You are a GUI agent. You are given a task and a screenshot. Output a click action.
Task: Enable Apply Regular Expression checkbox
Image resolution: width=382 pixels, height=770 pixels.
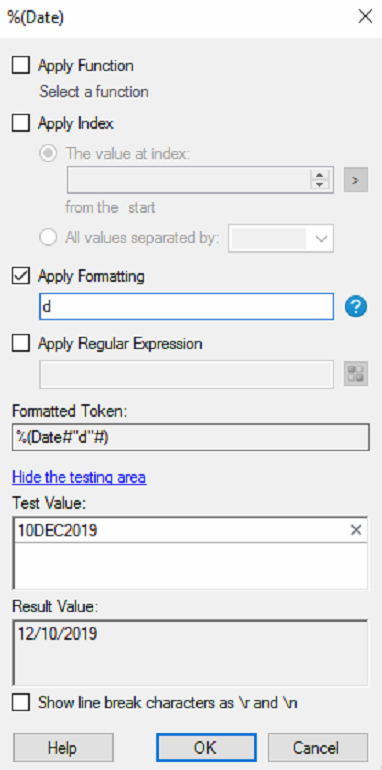pos(21,344)
